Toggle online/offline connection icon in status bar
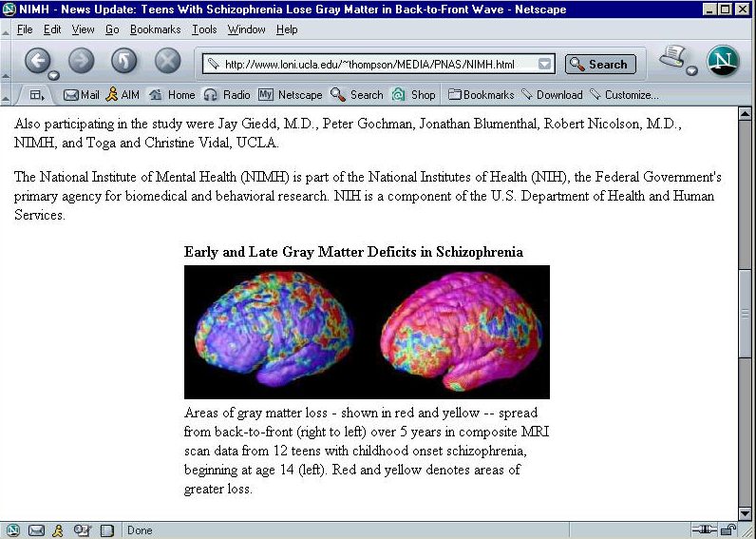The width and height of the screenshot is (756, 539). click(704, 530)
